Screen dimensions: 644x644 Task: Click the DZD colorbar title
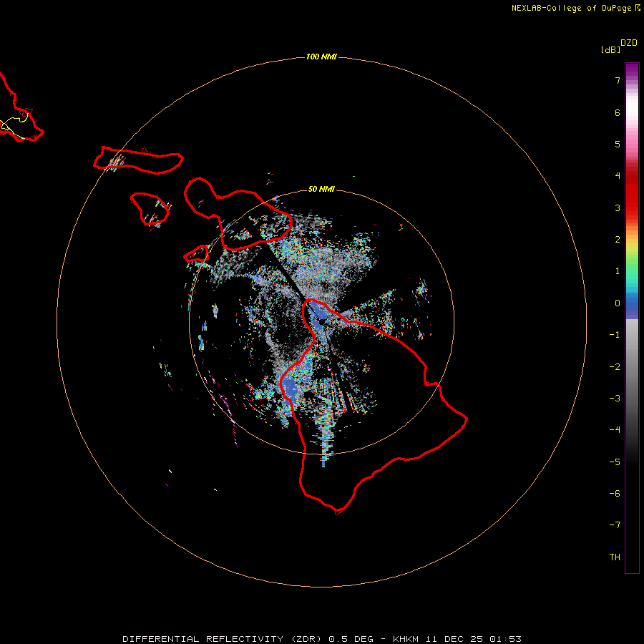pyautogui.click(x=629, y=43)
